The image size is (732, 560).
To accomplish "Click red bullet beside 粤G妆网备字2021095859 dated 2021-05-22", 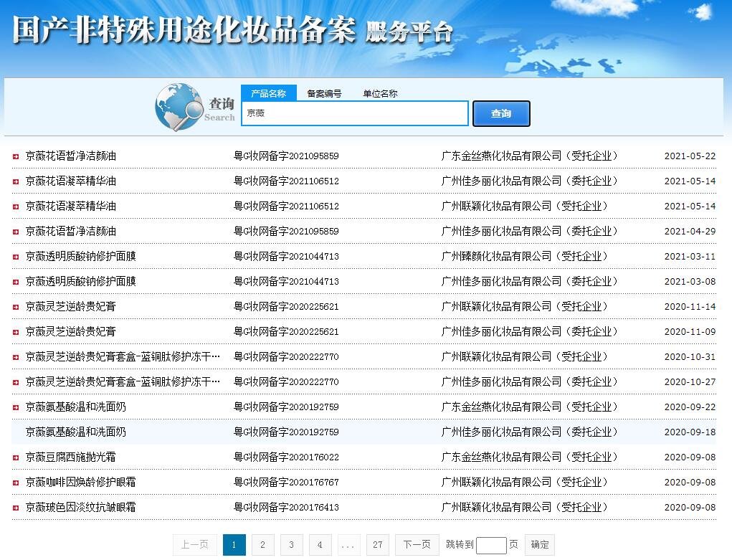I will 15,156.
